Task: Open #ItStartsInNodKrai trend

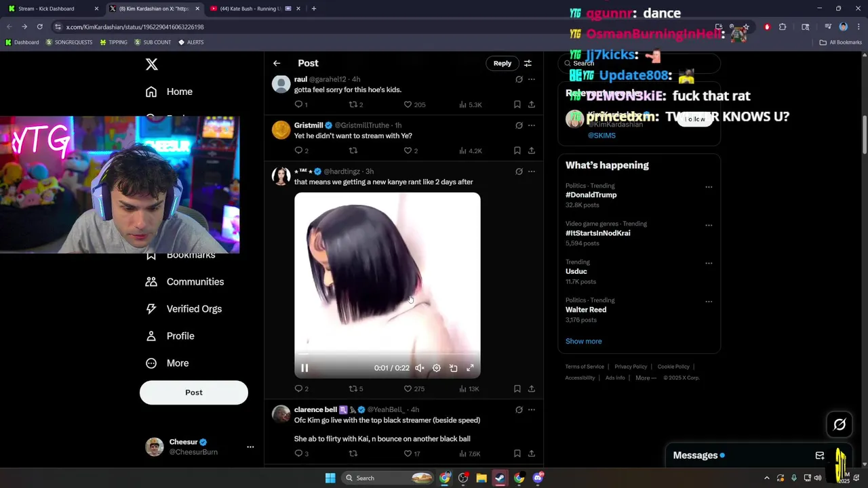Action: tap(598, 233)
